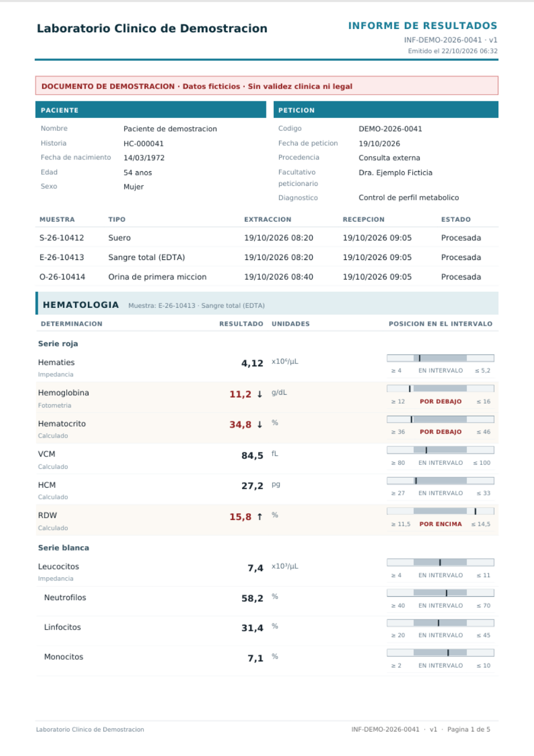Image resolution: width=534 pixels, height=756 pixels.
Task: Click the "Monocitos" determination name
Action: tap(63, 657)
